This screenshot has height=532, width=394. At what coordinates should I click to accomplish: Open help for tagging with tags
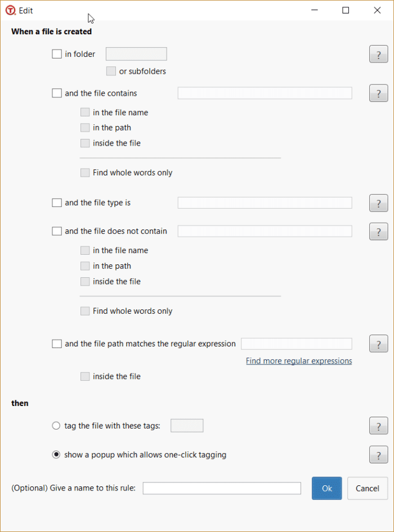pos(378,426)
